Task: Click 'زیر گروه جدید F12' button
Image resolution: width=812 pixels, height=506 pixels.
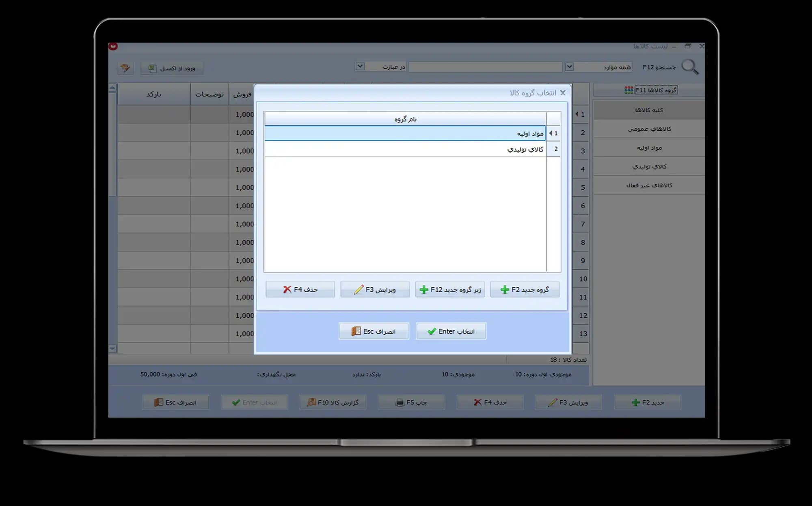Action: pyautogui.click(x=450, y=289)
